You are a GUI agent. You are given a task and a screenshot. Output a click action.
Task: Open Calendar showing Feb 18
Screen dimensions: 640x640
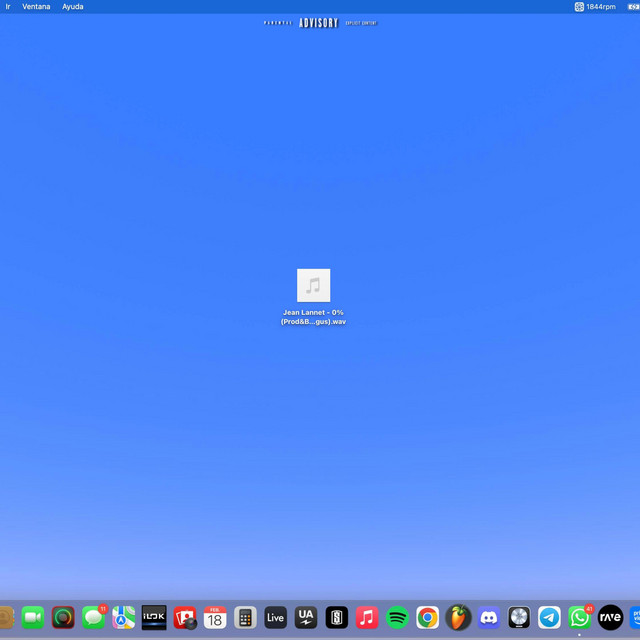pyautogui.click(x=215, y=618)
